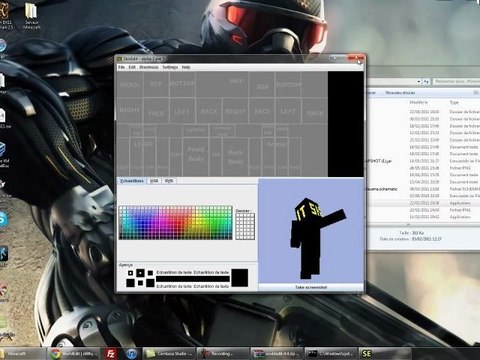The height and width of the screenshot is (360, 480).
Task: Open the worldedit zip taskbar item
Action: 276,353
